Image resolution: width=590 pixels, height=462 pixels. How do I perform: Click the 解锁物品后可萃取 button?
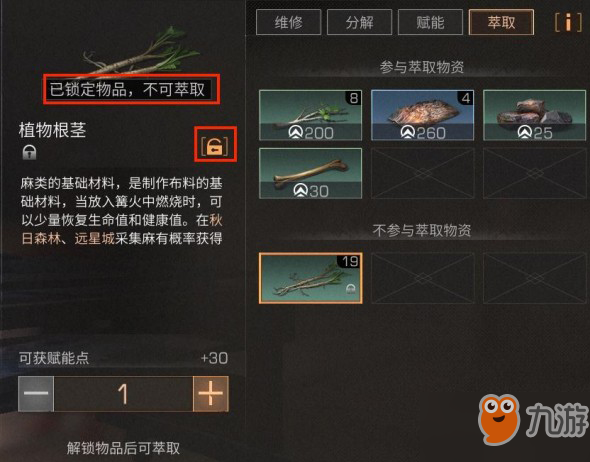(x=123, y=448)
